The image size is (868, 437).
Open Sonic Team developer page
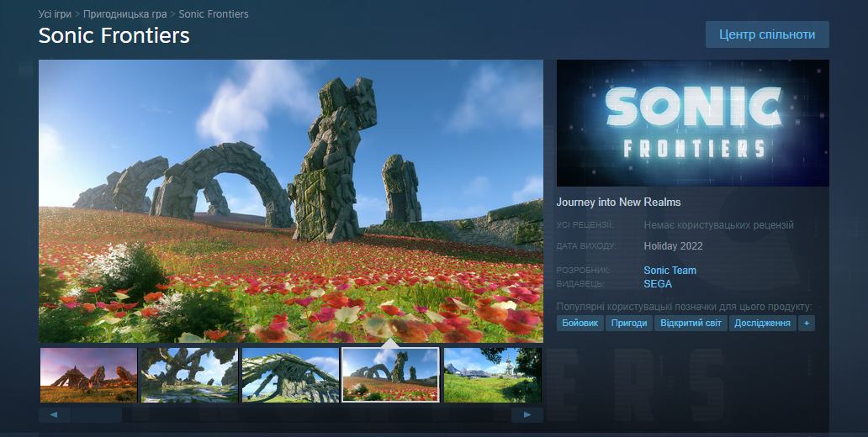click(670, 271)
